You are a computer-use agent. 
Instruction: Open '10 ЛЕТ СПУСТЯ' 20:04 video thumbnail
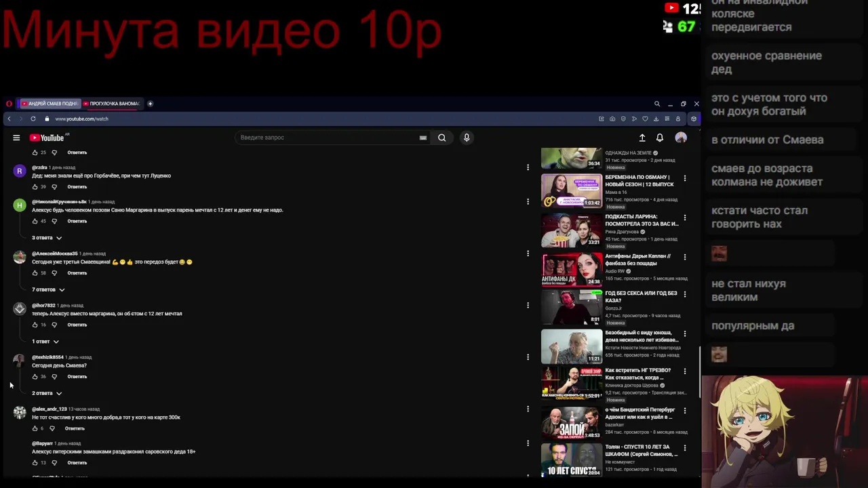tap(572, 460)
